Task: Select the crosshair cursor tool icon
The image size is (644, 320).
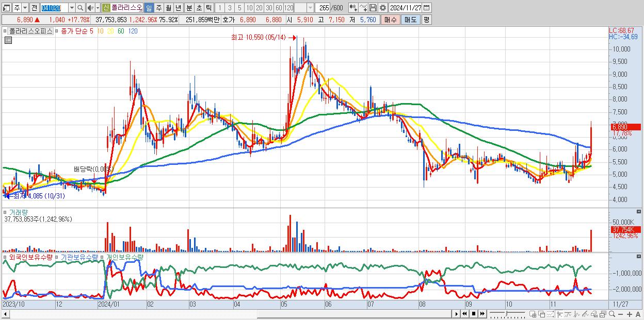Action: tap(559, 314)
